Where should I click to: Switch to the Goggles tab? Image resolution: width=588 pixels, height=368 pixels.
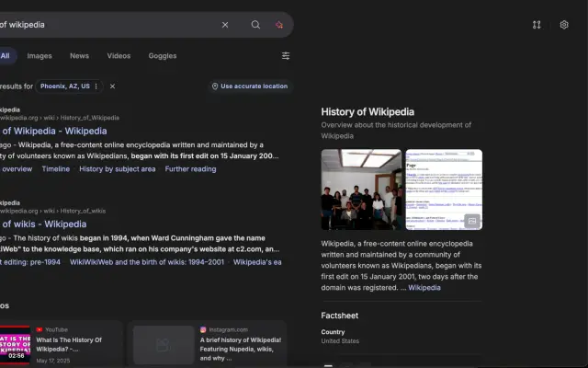tap(163, 56)
